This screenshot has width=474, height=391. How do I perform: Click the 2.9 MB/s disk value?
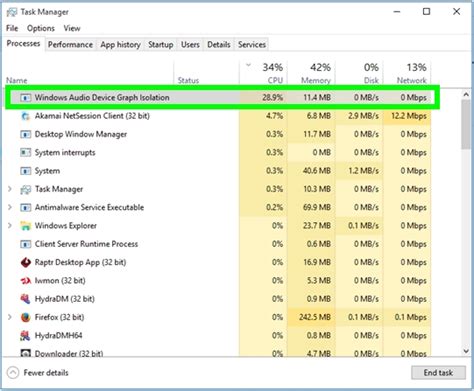[x=363, y=116]
